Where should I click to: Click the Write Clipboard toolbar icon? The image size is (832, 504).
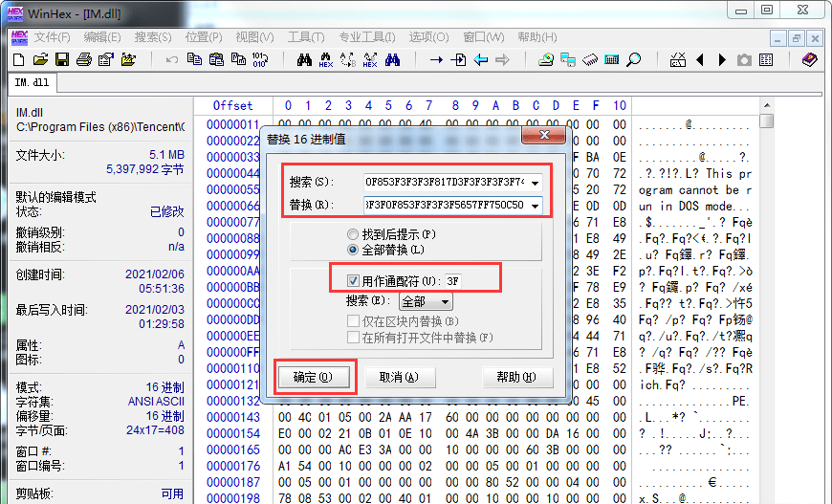click(x=238, y=59)
